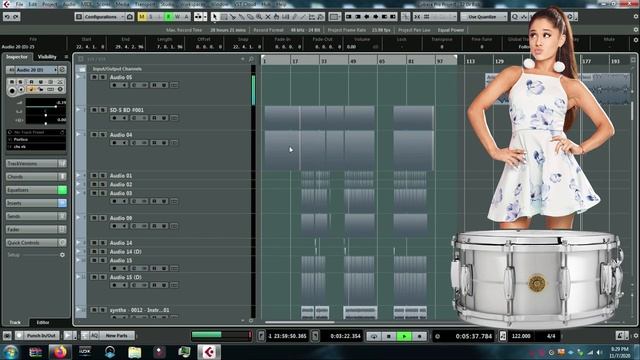640x360 pixels.
Task: Expand the Audio 04 track lanes
Action: (78, 134)
